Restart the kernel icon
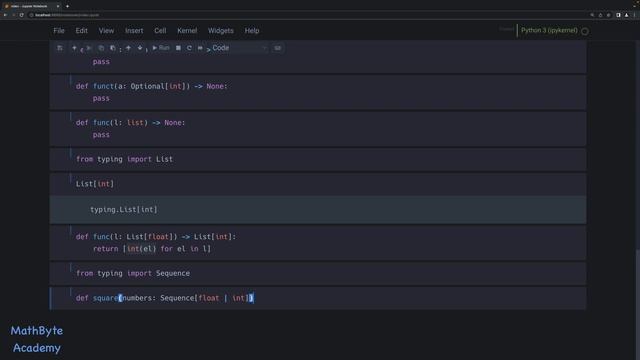This screenshot has width=640, height=360. (x=189, y=48)
